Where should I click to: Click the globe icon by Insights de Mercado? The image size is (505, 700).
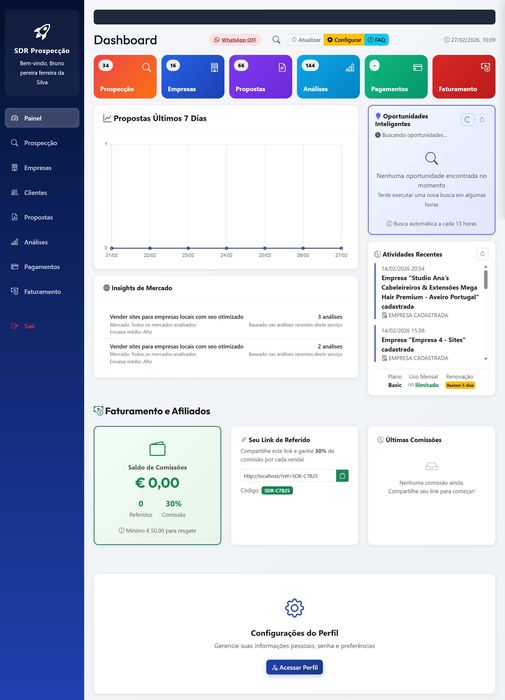click(106, 288)
